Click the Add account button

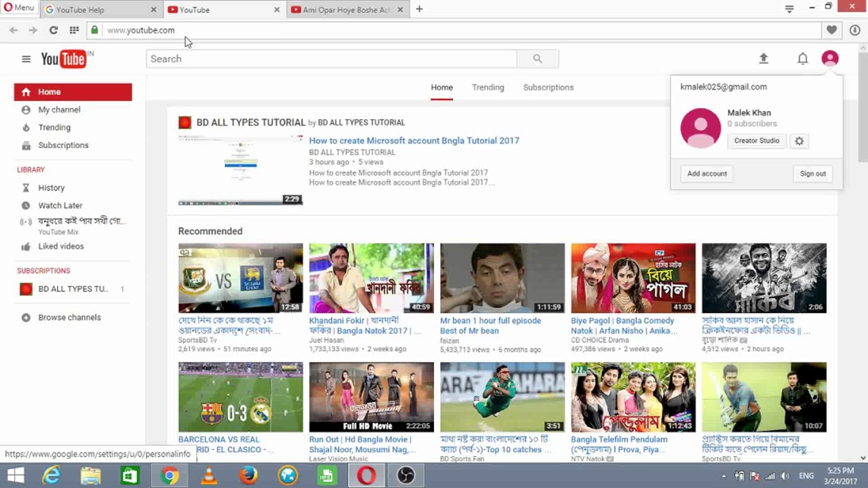tap(707, 174)
